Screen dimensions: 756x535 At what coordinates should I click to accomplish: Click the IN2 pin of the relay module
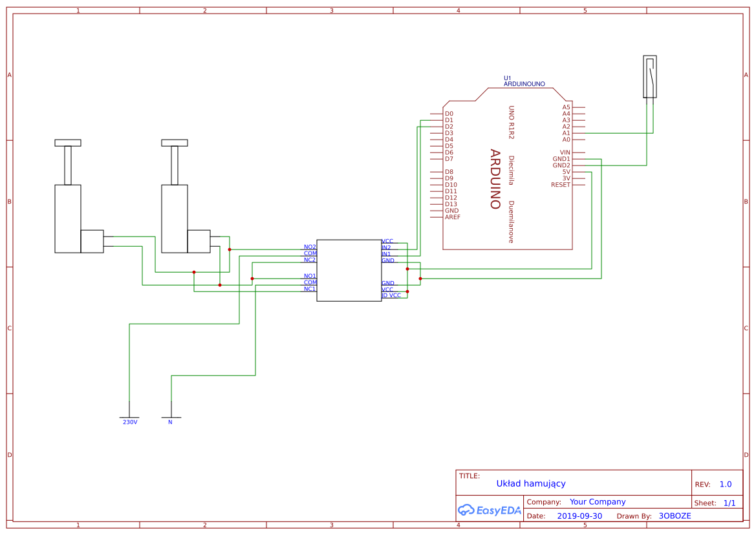click(386, 247)
